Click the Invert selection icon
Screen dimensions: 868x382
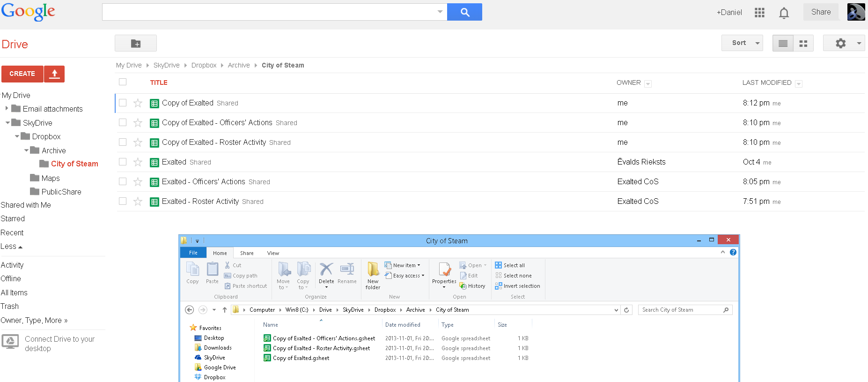[x=498, y=286]
